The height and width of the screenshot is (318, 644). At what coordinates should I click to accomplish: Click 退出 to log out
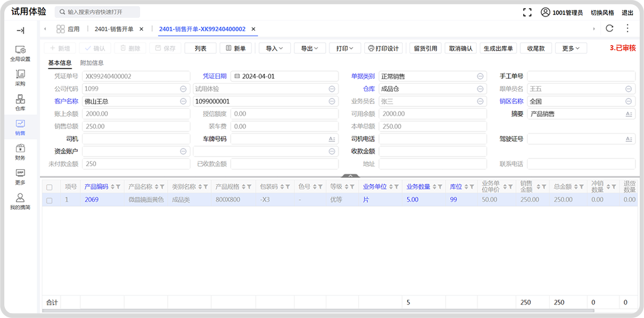[x=627, y=13]
